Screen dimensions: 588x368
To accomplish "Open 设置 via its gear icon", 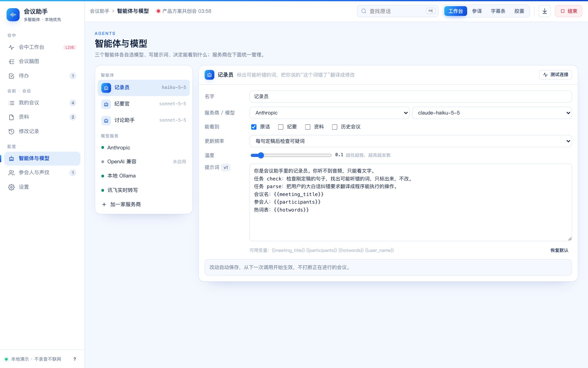I will (x=11, y=187).
